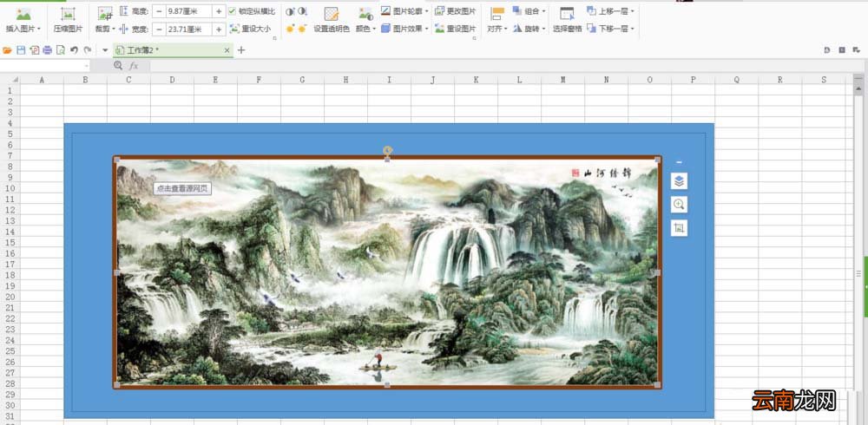Click the 压缩图片 compress picture button
This screenshot has height=425, width=868.
[68, 20]
